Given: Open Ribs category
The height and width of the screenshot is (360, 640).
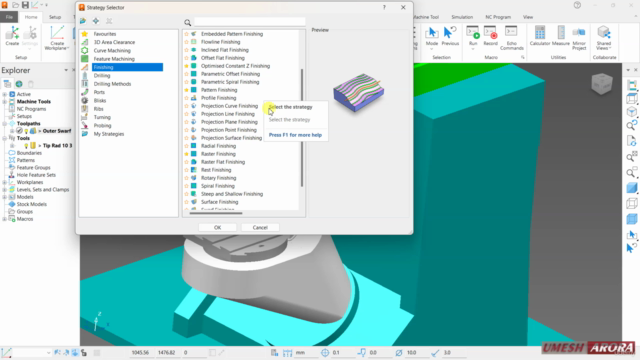Looking at the screenshot, I should point(98,109).
